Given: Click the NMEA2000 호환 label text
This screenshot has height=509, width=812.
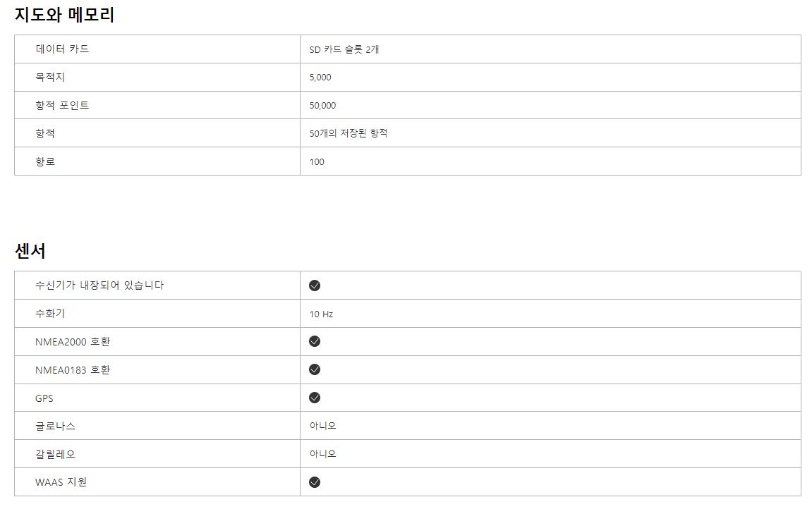Looking at the screenshot, I should (x=73, y=341).
